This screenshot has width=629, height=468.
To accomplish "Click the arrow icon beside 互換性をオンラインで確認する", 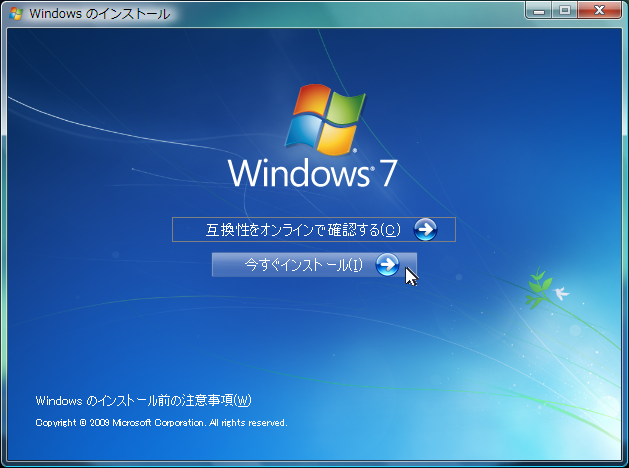I will point(425,230).
